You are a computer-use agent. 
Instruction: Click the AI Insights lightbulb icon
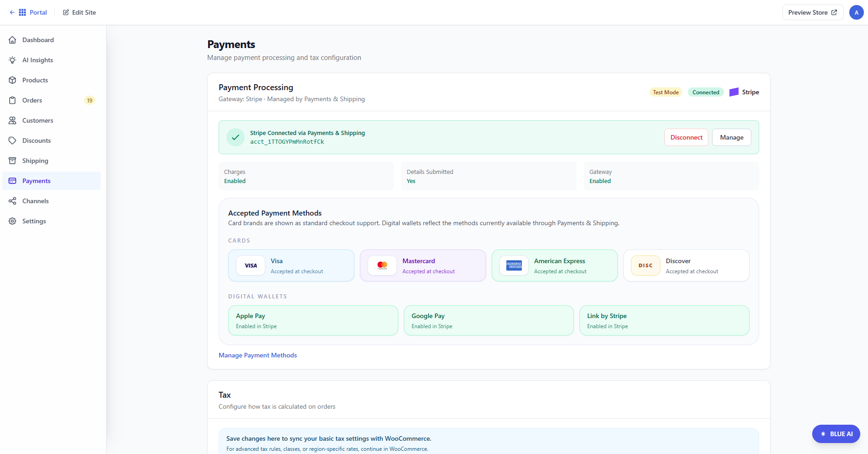[12, 60]
